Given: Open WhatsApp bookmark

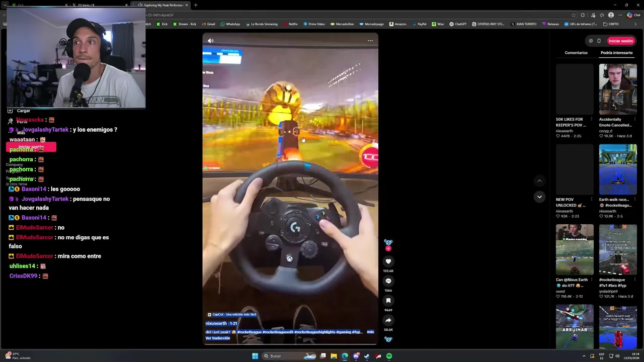Looking at the screenshot, I should (x=230, y=24).
